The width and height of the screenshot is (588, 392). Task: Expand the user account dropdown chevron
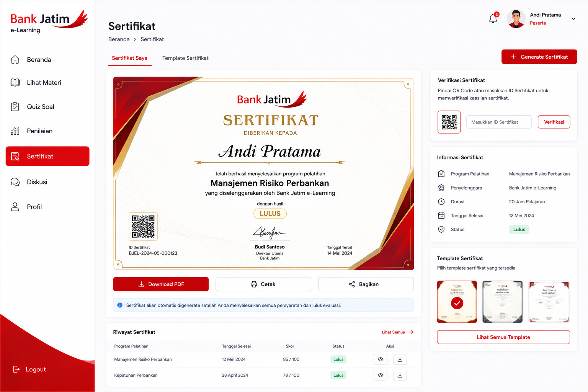[x=573, y=19]
